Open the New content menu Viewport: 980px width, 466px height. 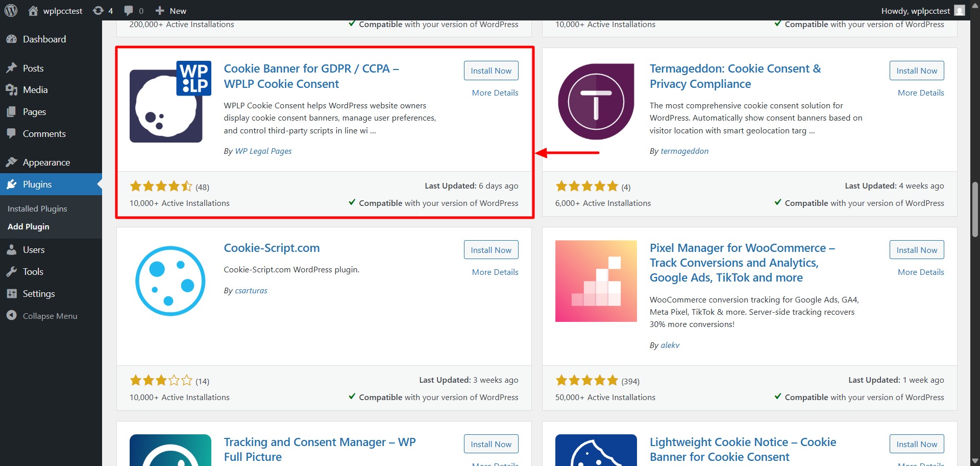click(x=171, y=11)
